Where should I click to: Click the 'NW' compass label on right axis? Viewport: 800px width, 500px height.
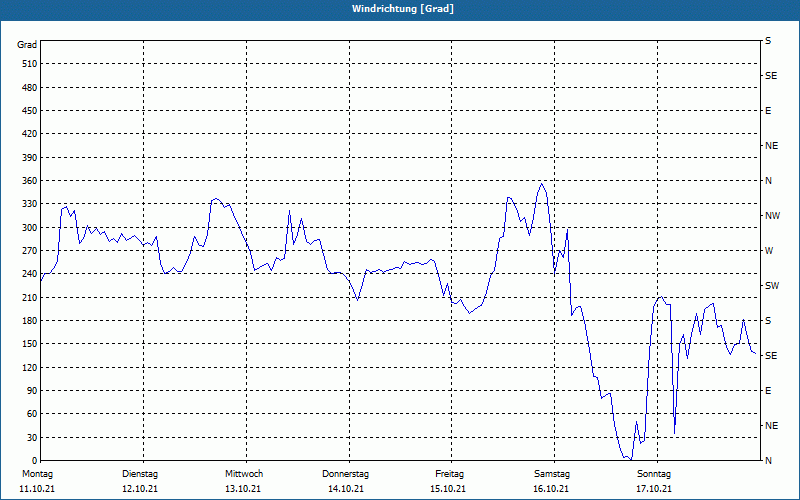[x=772, y=216]
